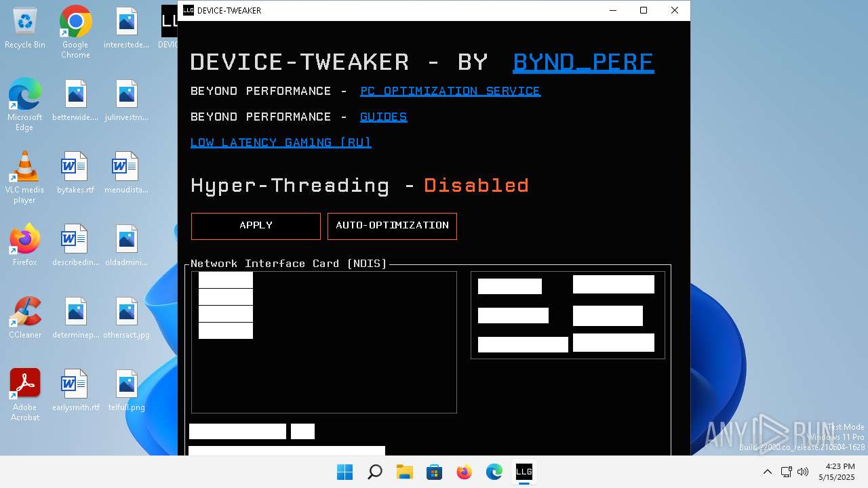Select the bytakes.rtf document icon
Image resolution: width=868 pixels, height=488 pixels.
click(76, 173)
